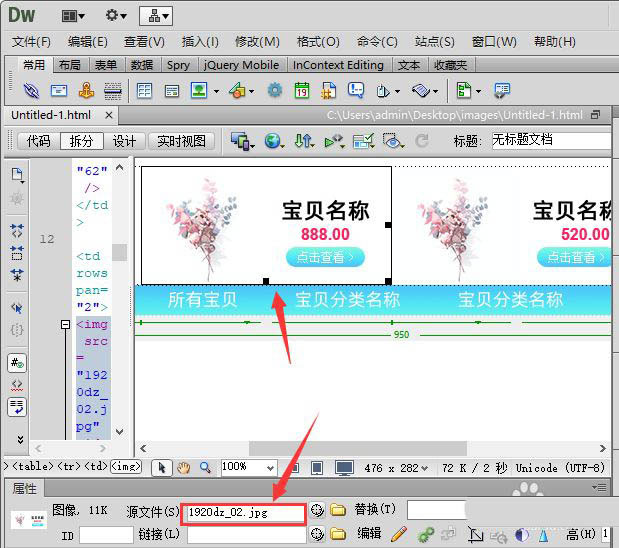Collapse full tag icon
The width and height of the screenshot is (619, 548).
point(17,231)
